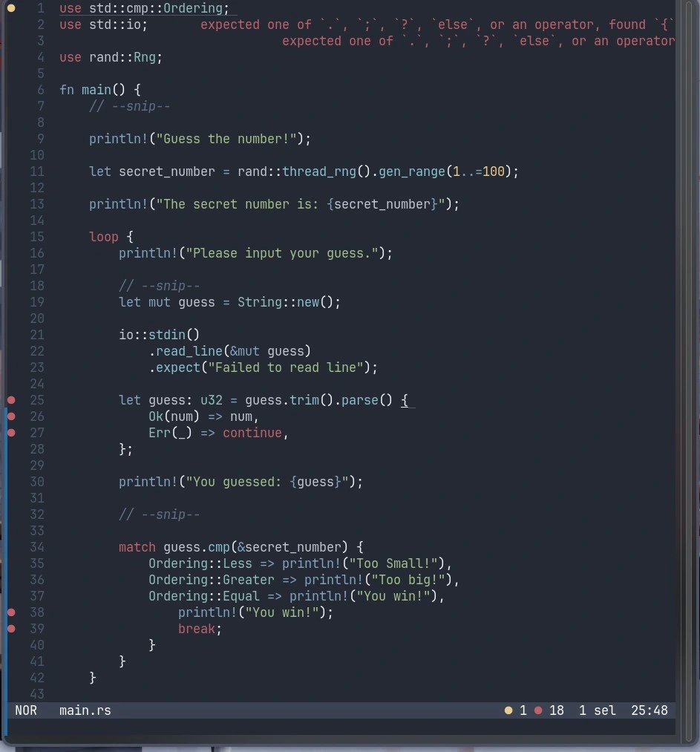
Task: Click the yellow warning dot beside line 1
Action: [10, 8]
